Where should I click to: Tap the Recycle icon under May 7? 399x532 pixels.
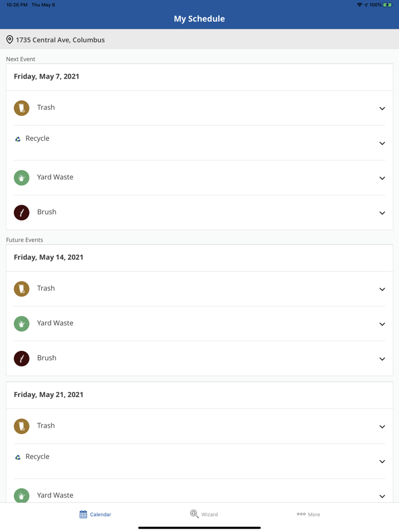[18, 139]
